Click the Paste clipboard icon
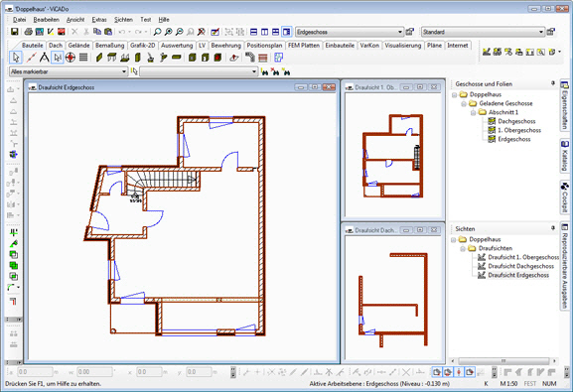 108,32
